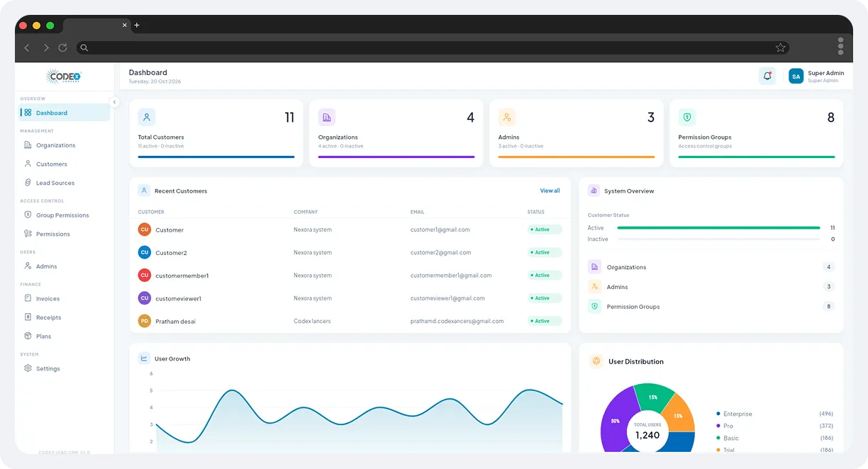Click the Permission Groups shield icon
868x469 pixels.
pyautogui.click(x=686, y=117)
